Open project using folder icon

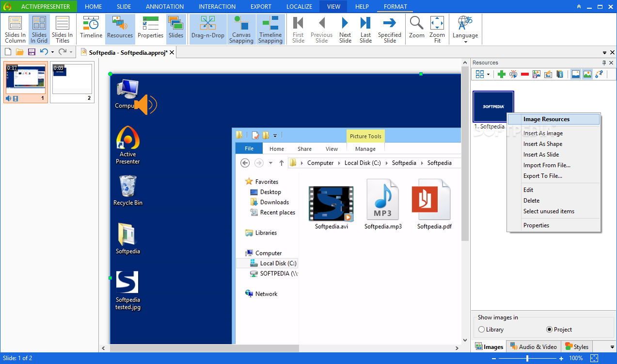(19, 52)
